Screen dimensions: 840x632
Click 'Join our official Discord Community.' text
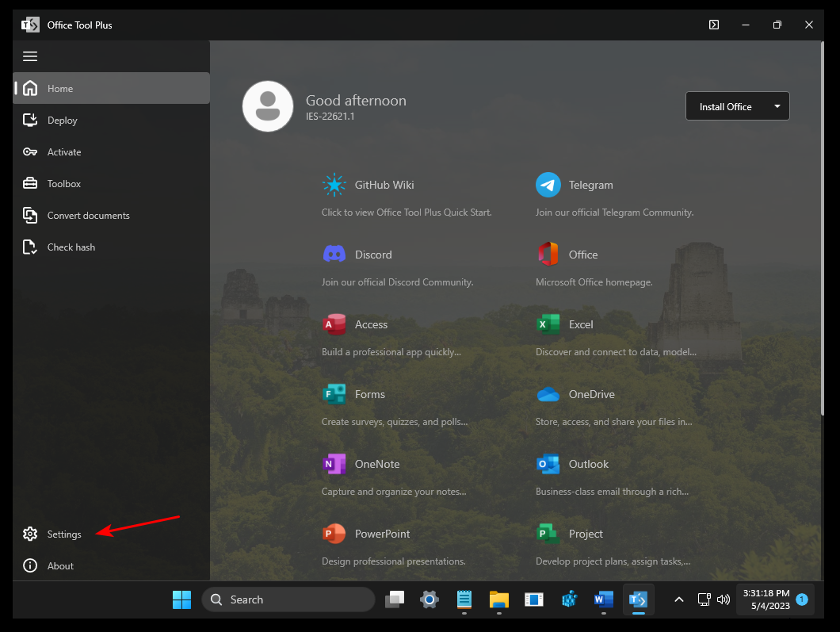tap(398, 282)
